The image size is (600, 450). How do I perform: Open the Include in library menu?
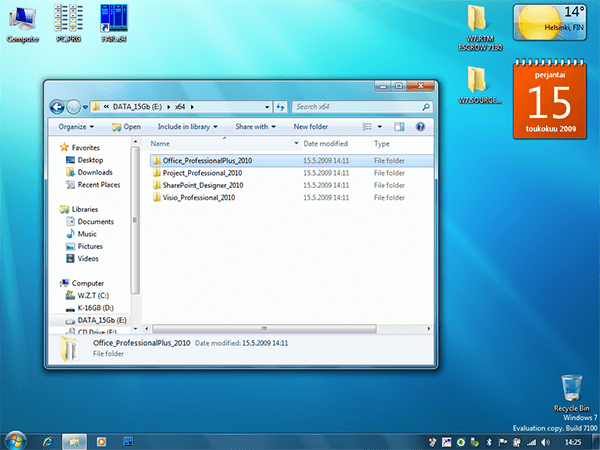188,127
